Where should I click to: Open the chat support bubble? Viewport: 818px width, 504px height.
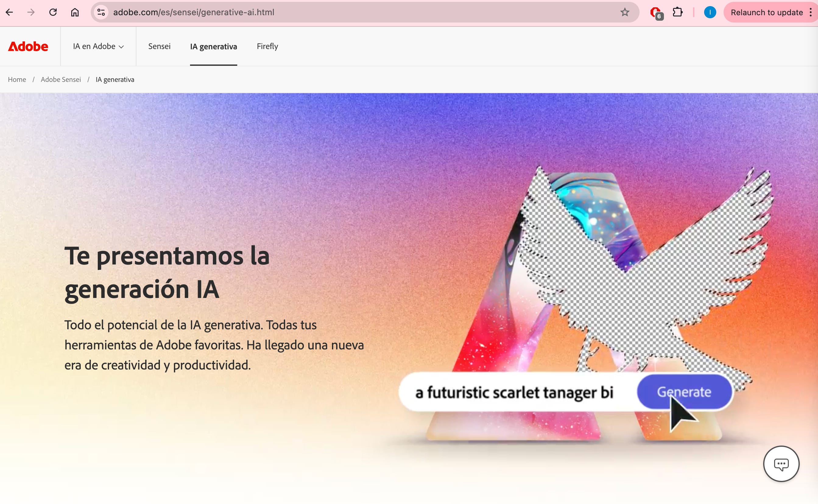pos(781,464)
